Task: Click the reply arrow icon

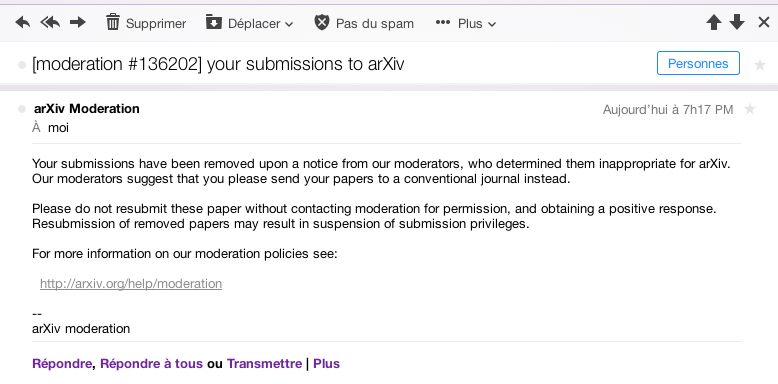Action: click(23, 22)
